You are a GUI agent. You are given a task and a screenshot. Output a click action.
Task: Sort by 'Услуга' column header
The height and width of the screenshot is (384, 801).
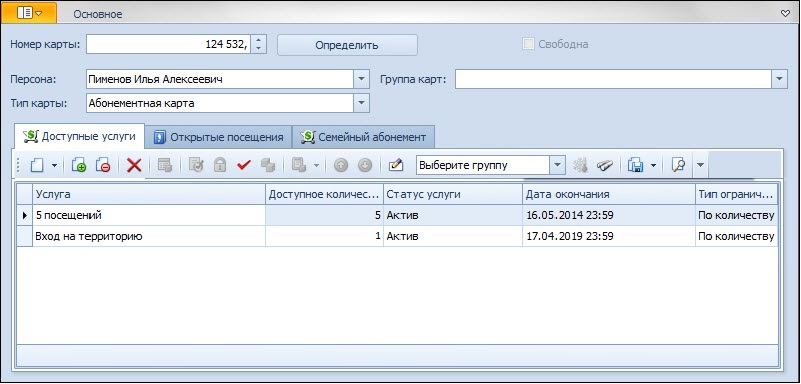[x=149, y=194]
